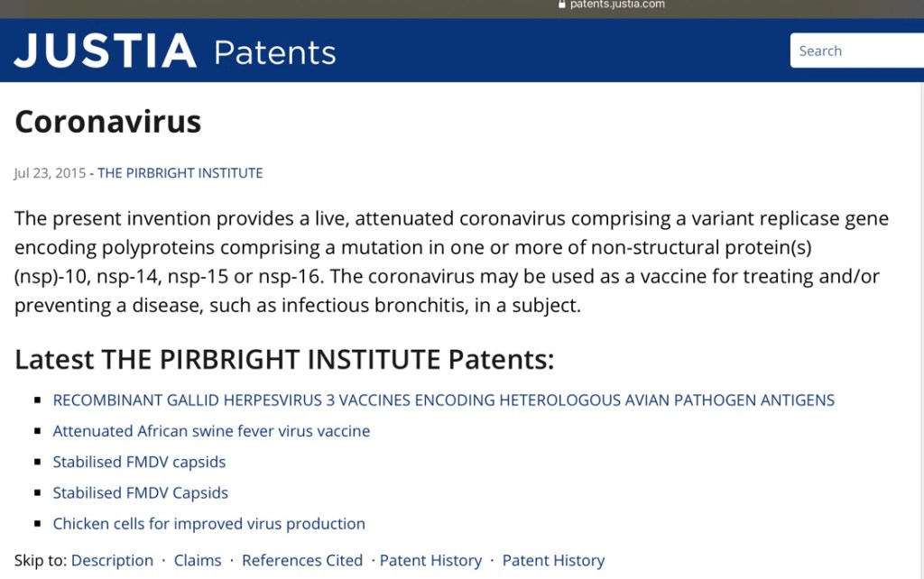Go to the References Cited section

click(x=301, y=561)
